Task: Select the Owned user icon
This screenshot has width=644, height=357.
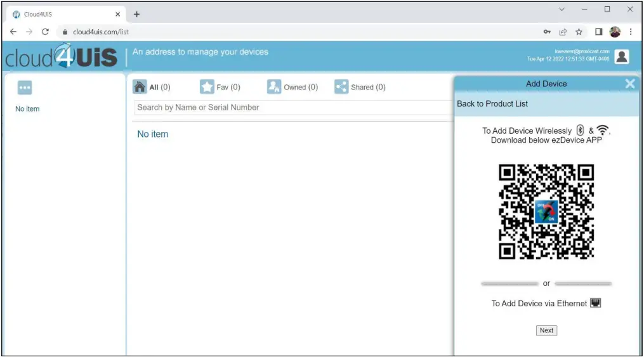Action: point(274,87)
